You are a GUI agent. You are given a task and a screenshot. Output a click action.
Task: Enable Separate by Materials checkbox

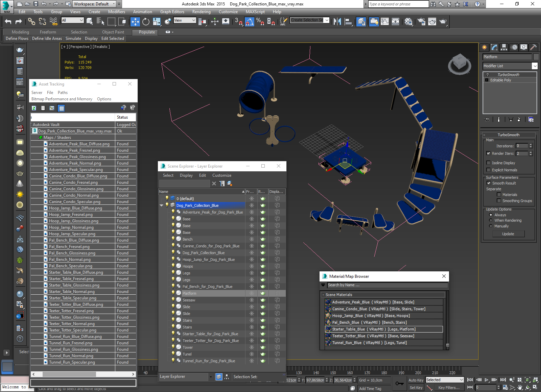pyautogui.click(x=499, y=194)
